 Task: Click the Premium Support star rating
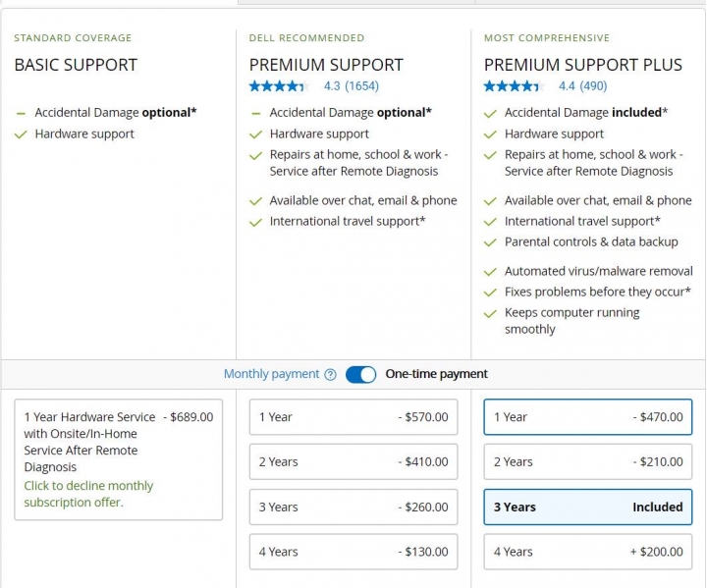tap(278, 86)
